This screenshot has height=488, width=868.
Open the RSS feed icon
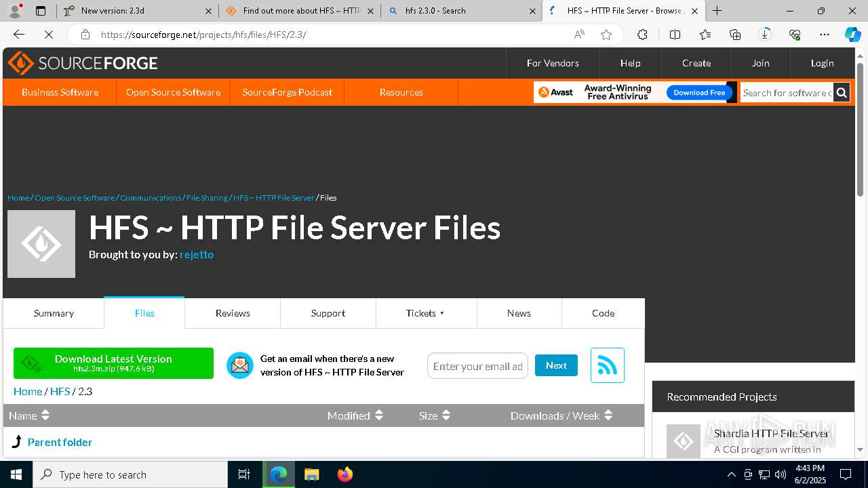coord(607,365)
